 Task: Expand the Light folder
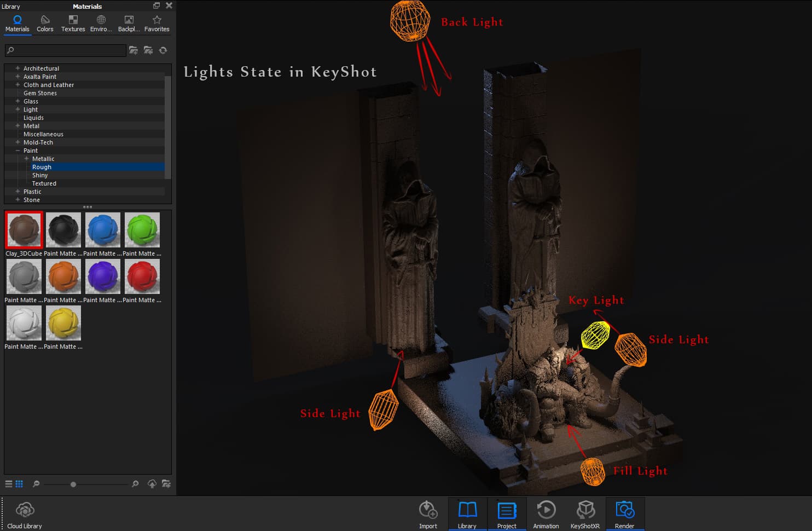pos(18,109)
